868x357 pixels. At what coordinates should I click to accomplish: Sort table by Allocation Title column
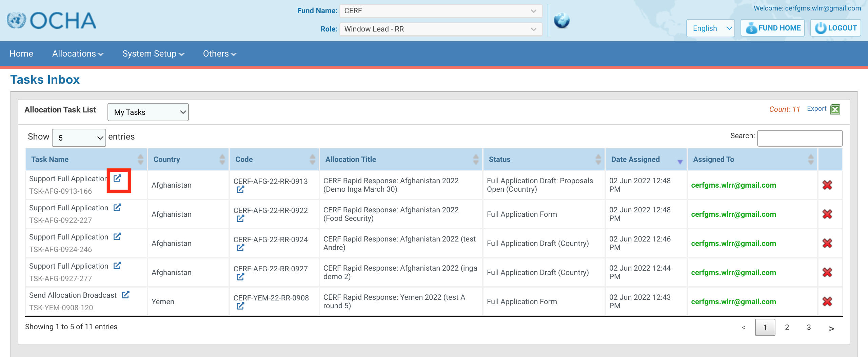pos(401,160)
